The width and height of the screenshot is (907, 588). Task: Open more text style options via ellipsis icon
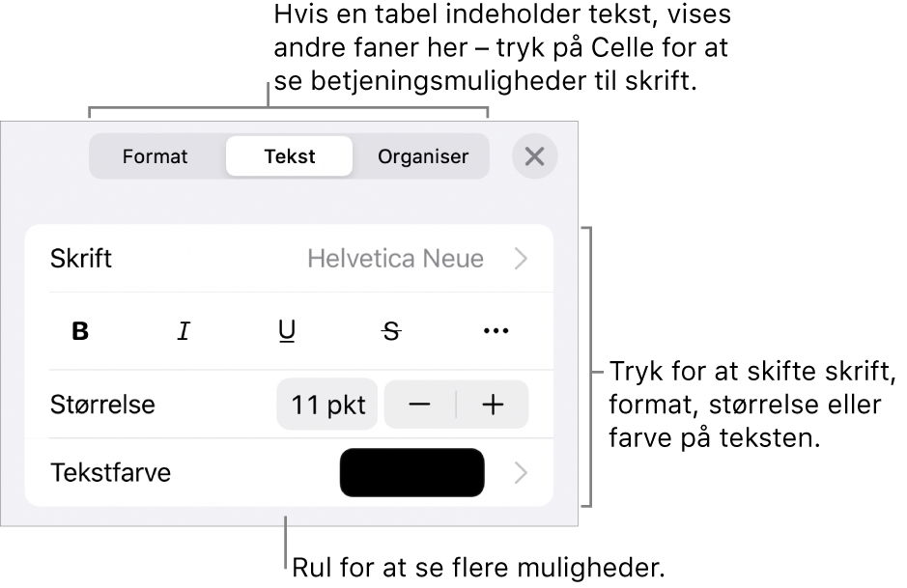pos(495,331)
